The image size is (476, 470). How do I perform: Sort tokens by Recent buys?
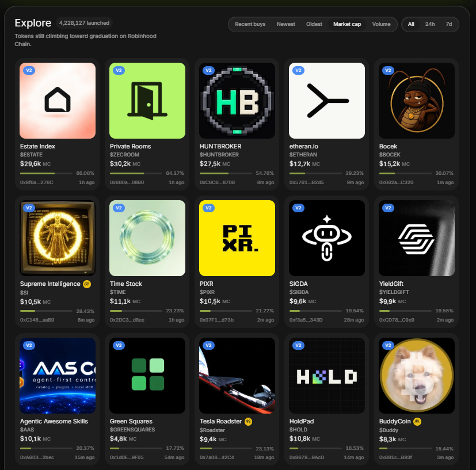pos(250,24)
